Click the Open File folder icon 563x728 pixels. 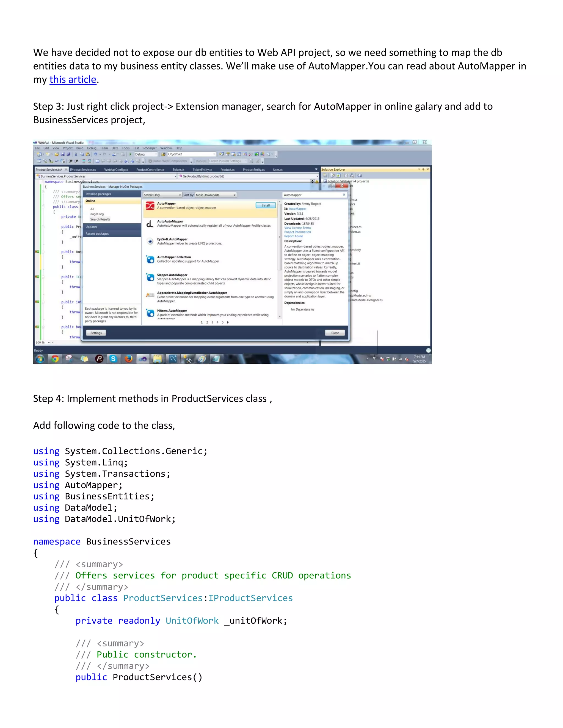pyautogui.click(x=57, y=154)
